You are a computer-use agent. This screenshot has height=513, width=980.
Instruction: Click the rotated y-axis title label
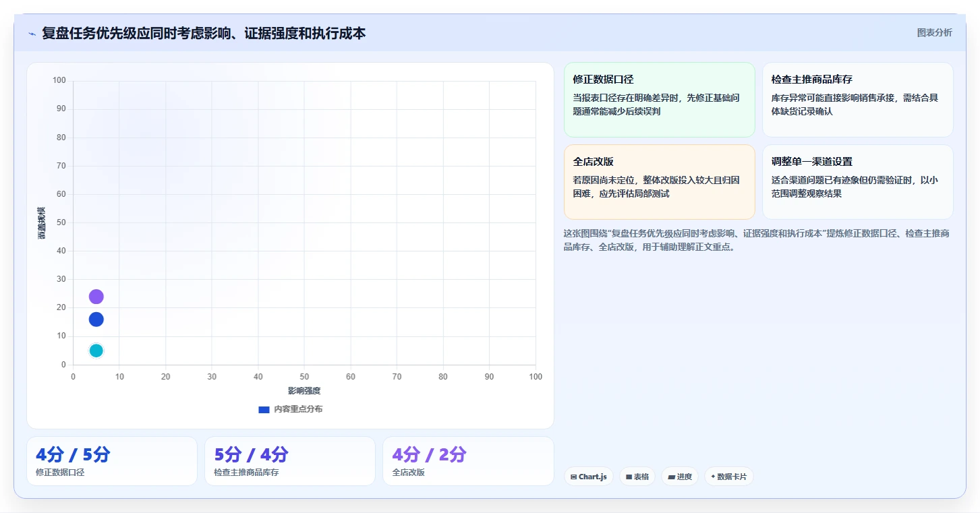pyautogui.click(x=42, y=222)
